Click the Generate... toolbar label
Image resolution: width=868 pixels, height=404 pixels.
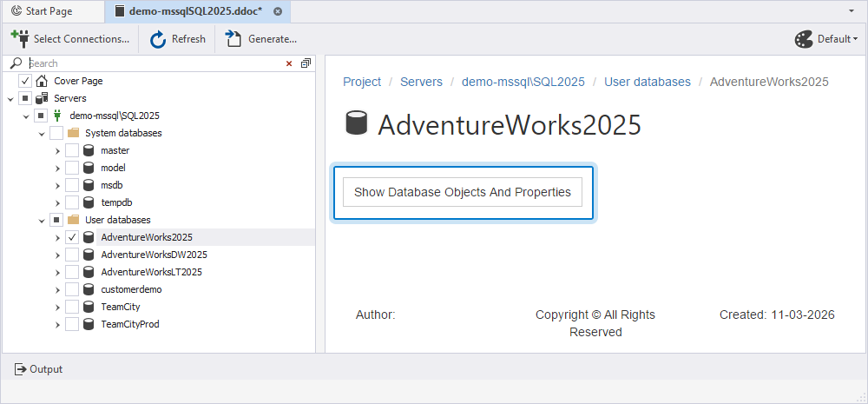(273, 39)
